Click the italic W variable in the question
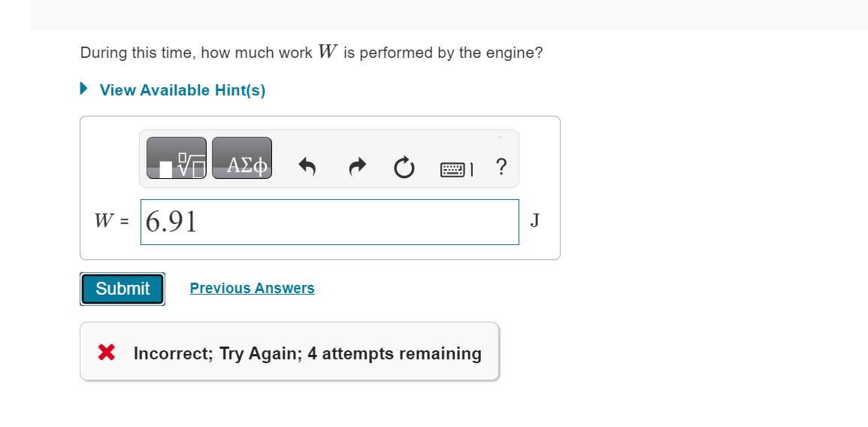Image resolution: width=868 pixels, height=427 pixels. 328,52
